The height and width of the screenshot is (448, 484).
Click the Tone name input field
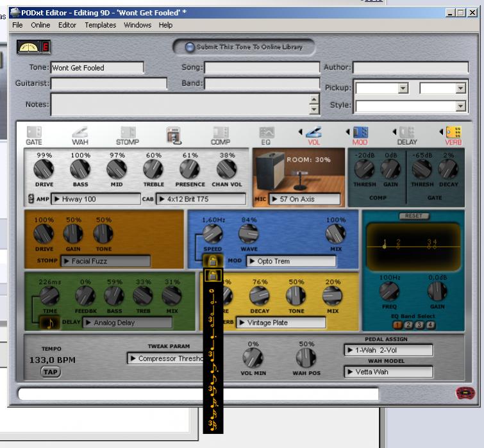point(97,67)
